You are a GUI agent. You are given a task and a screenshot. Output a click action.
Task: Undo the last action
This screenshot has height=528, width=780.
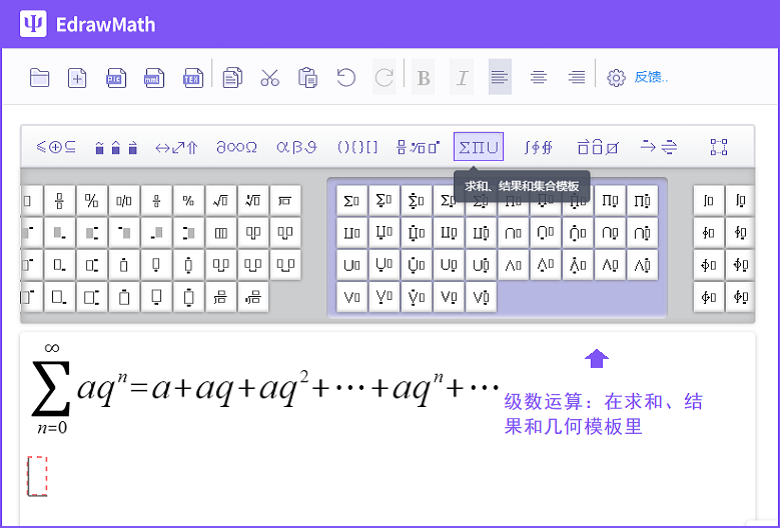tap(346, 78)
